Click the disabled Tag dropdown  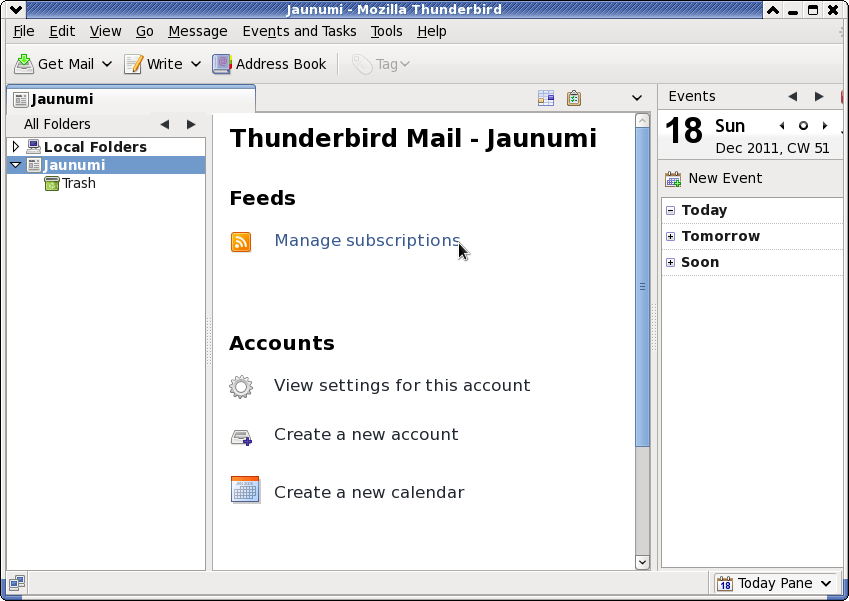[381, 64]
